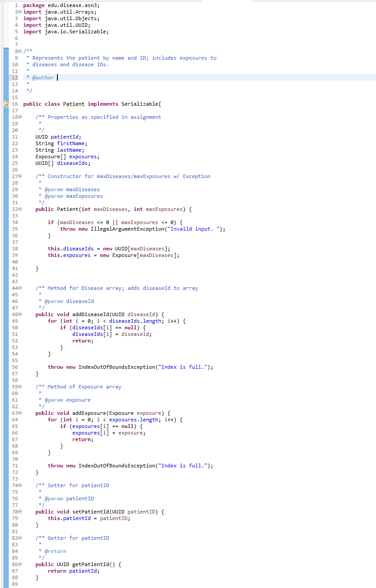Screen dimensions: 376x588
Task: Click the field declaration 'UUID patientId;'
Action: (58, 137)
